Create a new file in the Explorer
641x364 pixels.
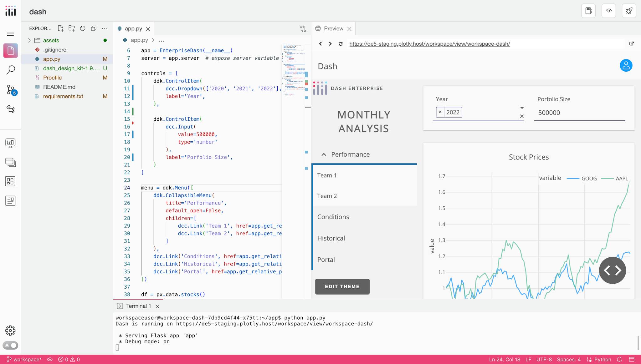61,28
